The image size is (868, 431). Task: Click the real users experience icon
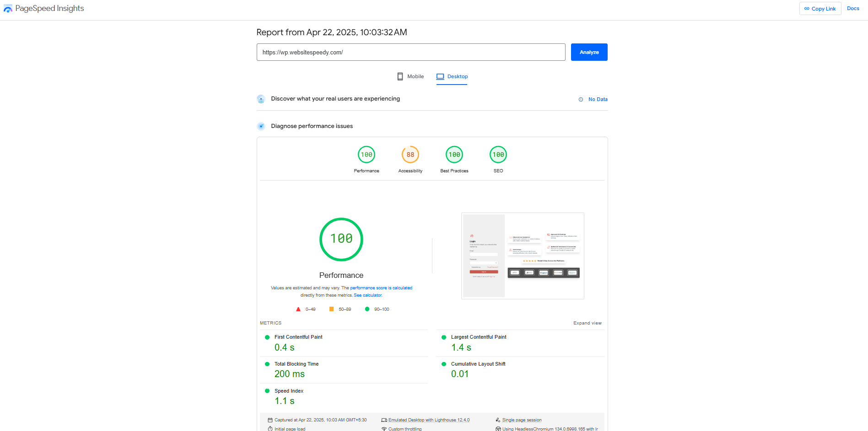tap(261, 99)
